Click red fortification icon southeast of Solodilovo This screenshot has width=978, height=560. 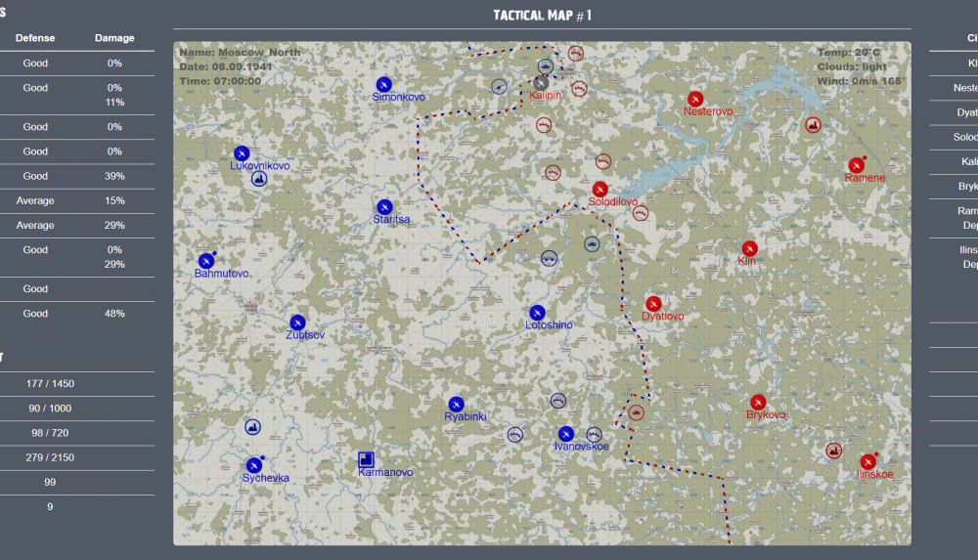pyautogui.click(x=640, y=213)
